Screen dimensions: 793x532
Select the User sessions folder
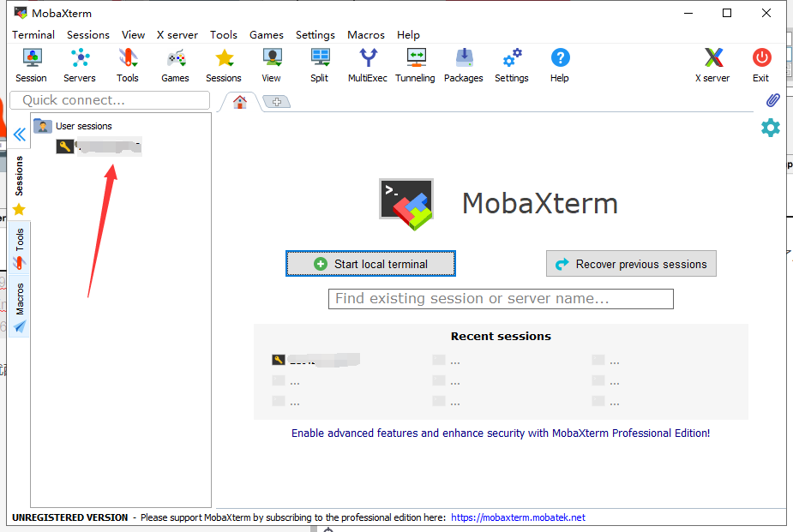(x=73, y=126)
